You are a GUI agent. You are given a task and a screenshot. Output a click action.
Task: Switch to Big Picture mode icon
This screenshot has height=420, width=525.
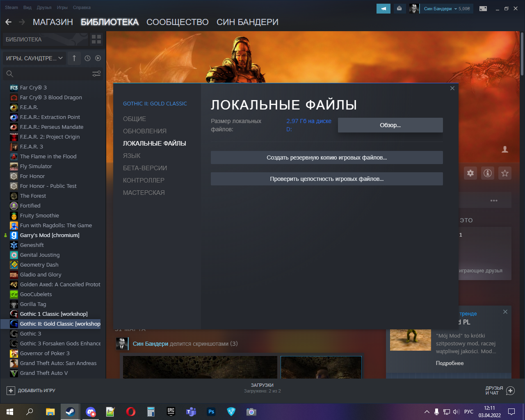click(483, 9)
